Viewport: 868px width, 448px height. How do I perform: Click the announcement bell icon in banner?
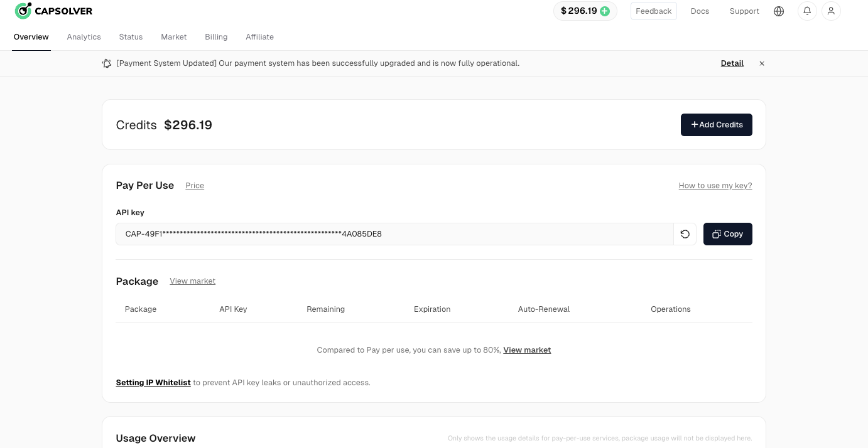[107, 63]
